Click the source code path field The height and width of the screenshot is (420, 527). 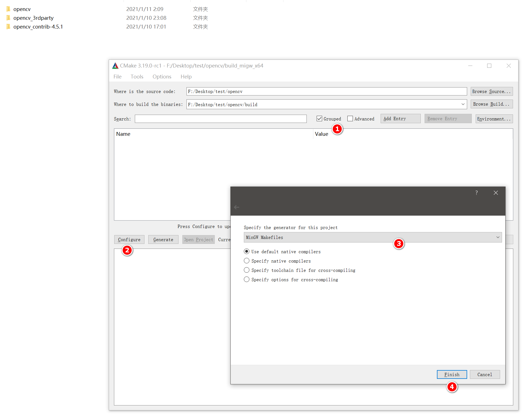pyautogui.click(x=327, y=91)
